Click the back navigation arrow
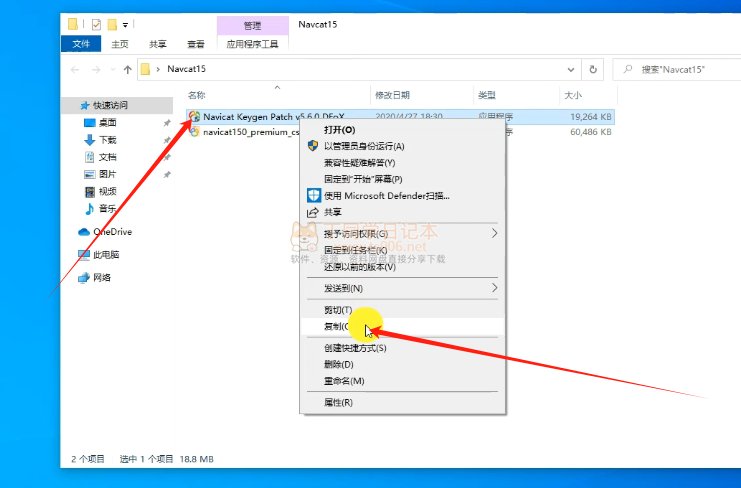Viewport: 741px width, 488px height. click(75, 70)
